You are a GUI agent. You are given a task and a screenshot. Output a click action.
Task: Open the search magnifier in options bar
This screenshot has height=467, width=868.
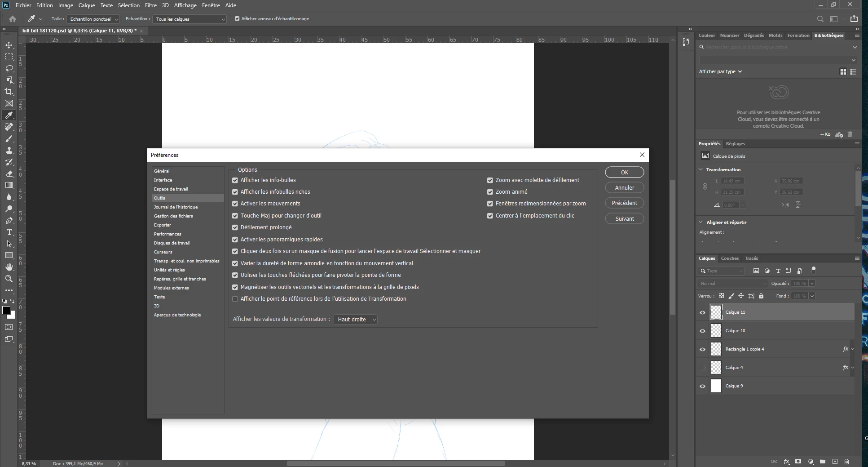click(820, 19)
